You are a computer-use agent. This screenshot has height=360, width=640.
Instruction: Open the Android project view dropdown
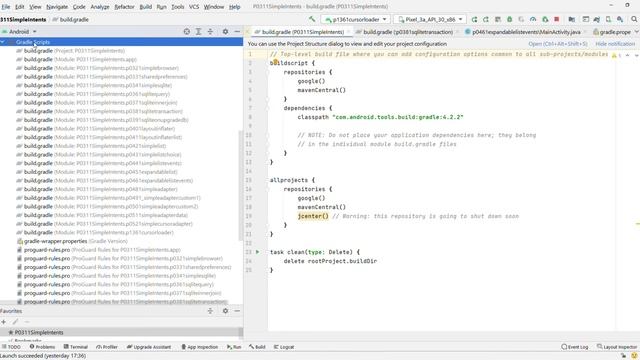[19, 31]
